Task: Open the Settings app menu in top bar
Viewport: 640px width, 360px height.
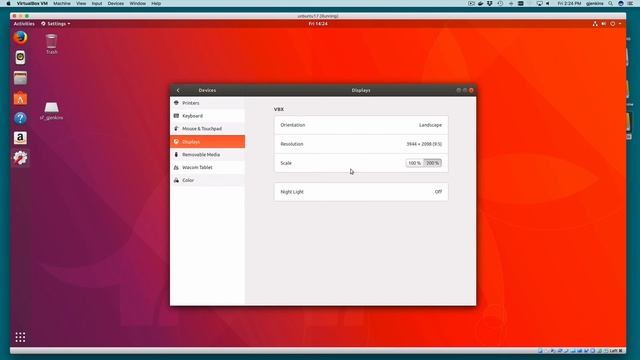Action: pos(56,24)
